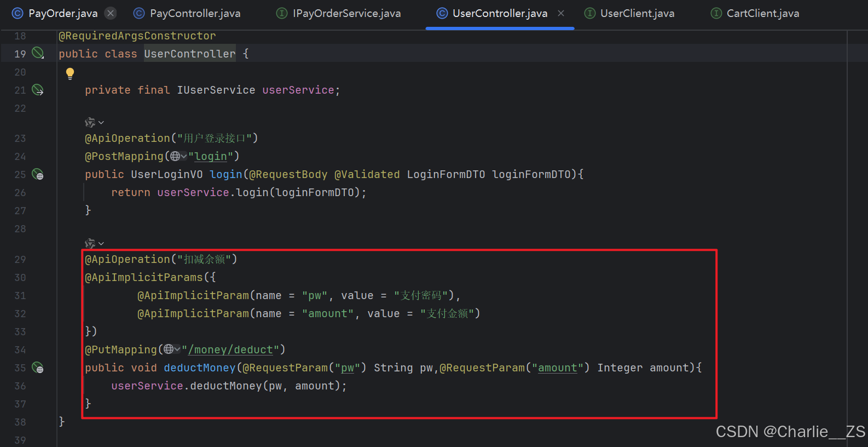Expand the inlay hint above @ApiOperation on line 29
868x447 pixels.
point(94,243)
